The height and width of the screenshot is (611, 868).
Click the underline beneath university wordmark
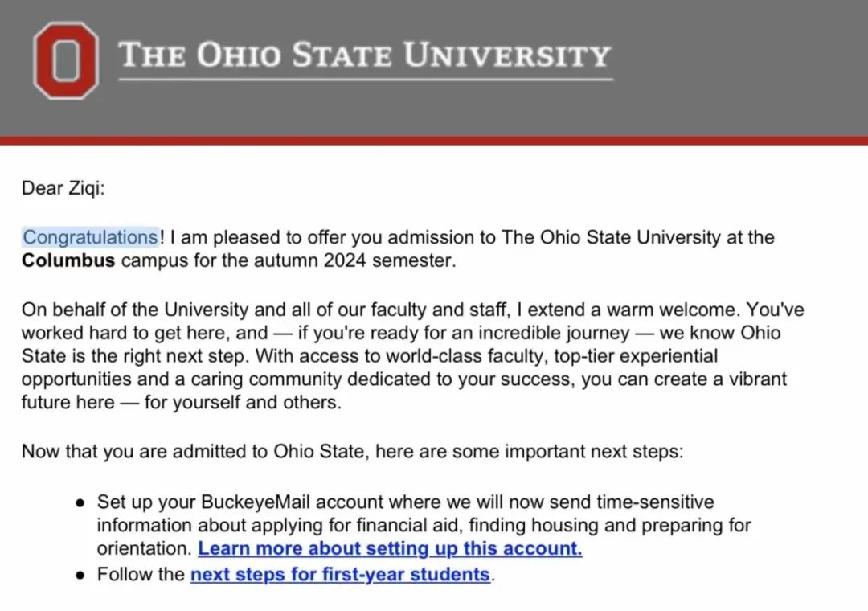[x=366, y=80]
